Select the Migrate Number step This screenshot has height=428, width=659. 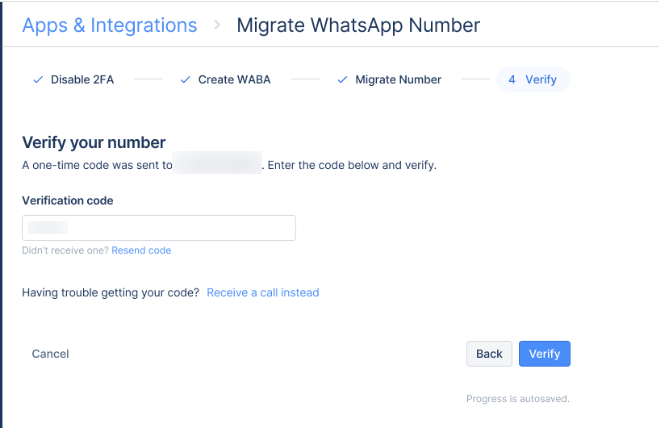[x=398, y=79]
